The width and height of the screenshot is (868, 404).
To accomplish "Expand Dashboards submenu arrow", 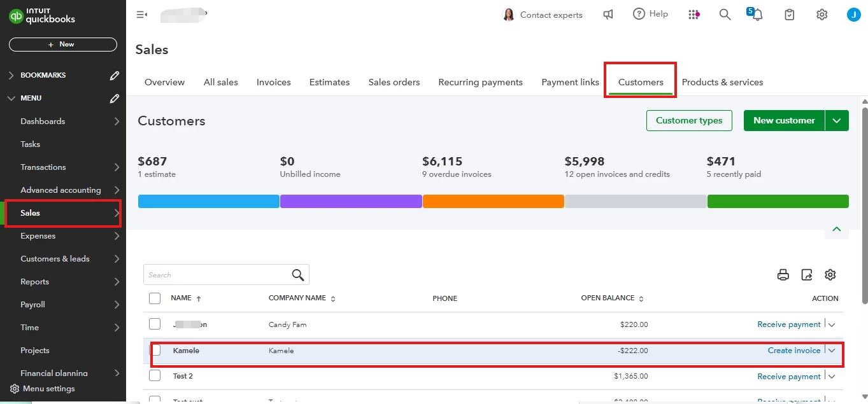I will (x=117, y=121).
